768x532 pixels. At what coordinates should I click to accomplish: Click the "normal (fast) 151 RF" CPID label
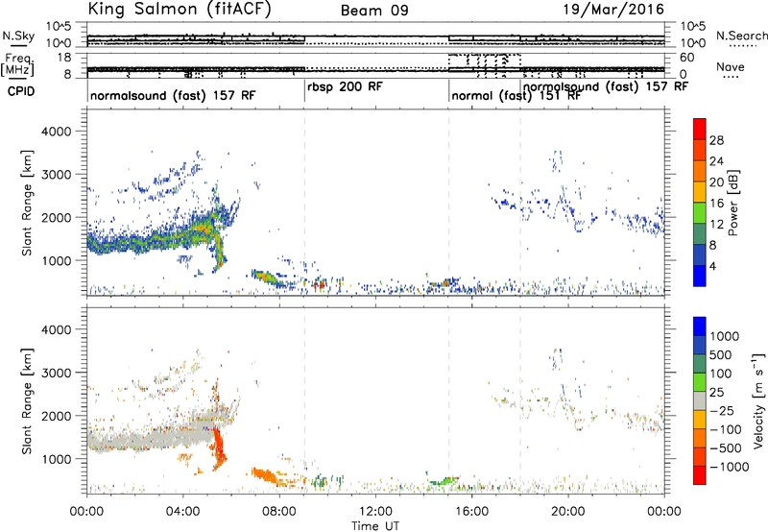516,95
